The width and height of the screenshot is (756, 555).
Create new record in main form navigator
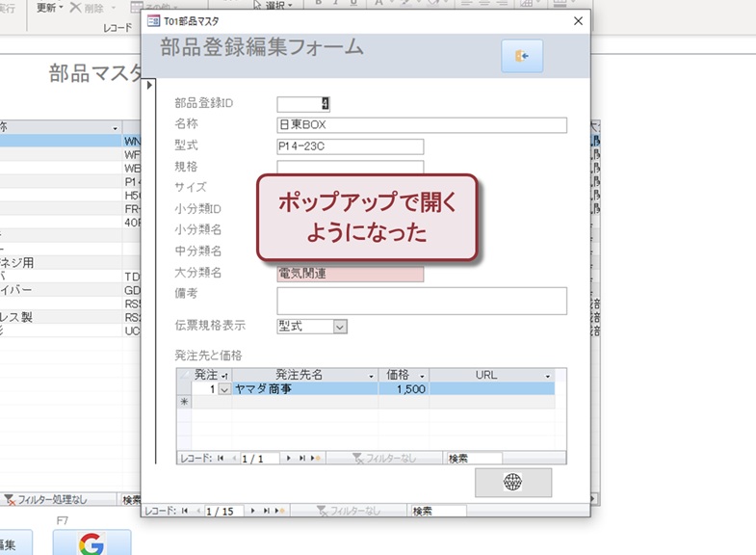(279, 511)
